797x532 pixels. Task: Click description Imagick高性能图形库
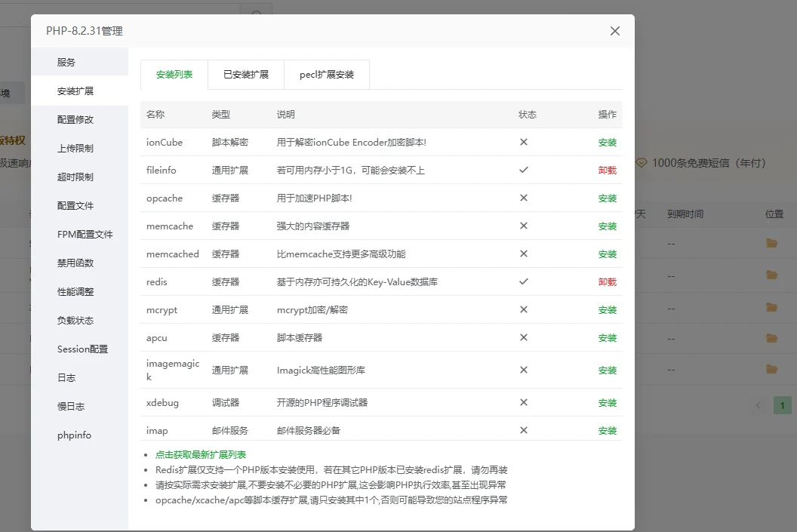(321, 371)
